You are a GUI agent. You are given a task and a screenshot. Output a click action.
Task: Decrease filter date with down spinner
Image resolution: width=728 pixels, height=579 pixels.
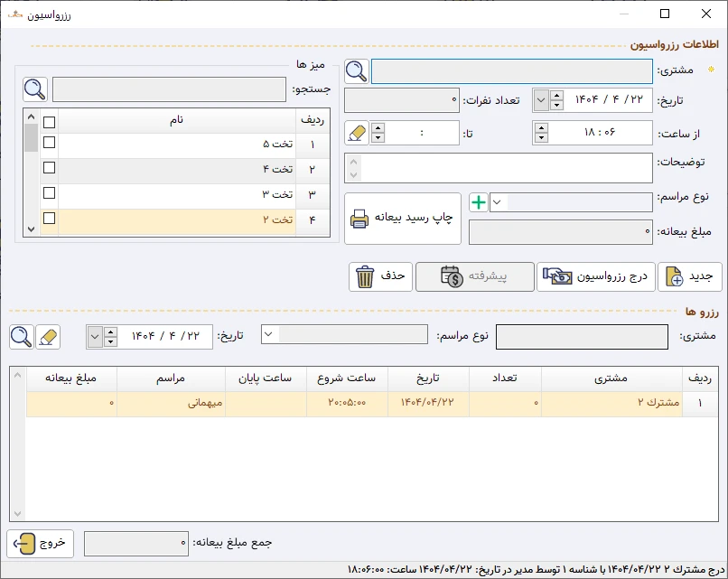[110, 341]
